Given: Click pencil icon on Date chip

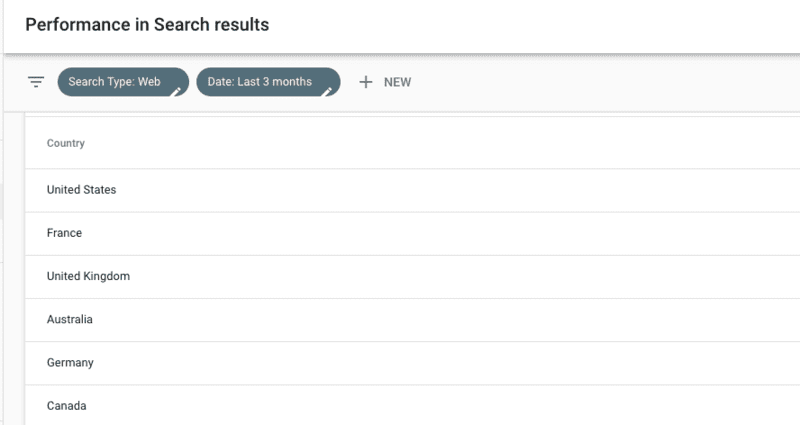Looking at the screenshot, I should (327, 92).
